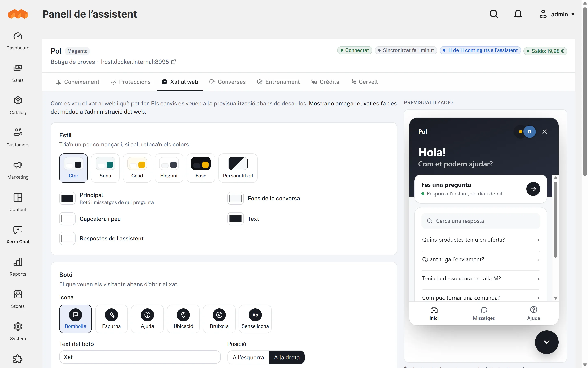Choose the Espurna button icon option
Viewport: 588px width, 368px height.
(111, 319)
